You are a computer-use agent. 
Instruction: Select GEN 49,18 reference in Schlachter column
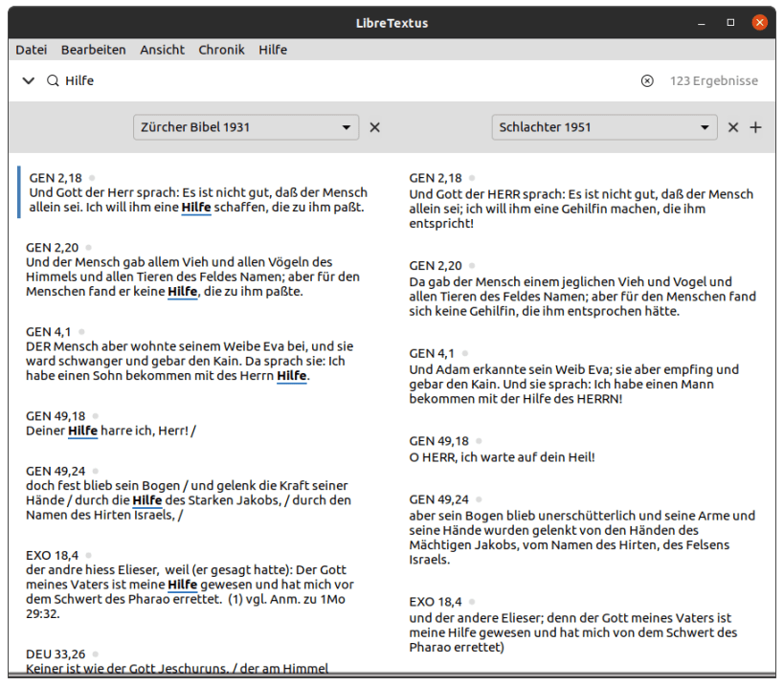click(439, 442)
